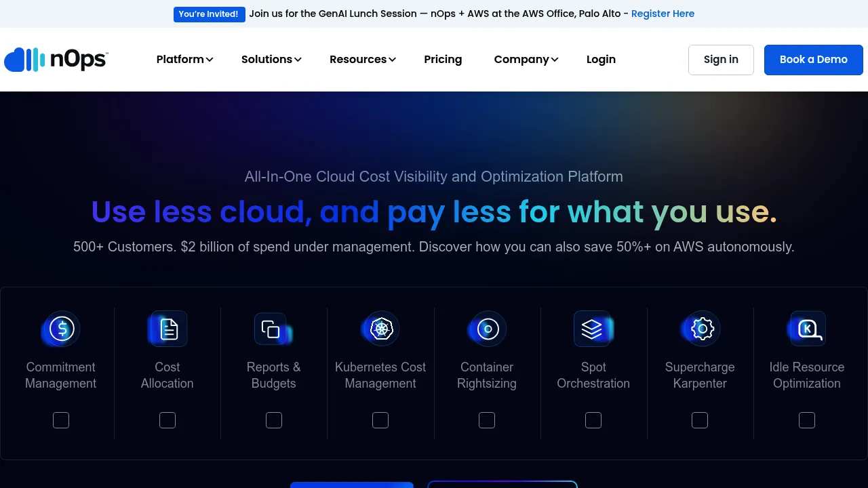Image resolution: width=868 pixels, height=488 pixels.
Task: Tick the Idle Resource Optimization checkbox
Action: click(x=807, y=420)
